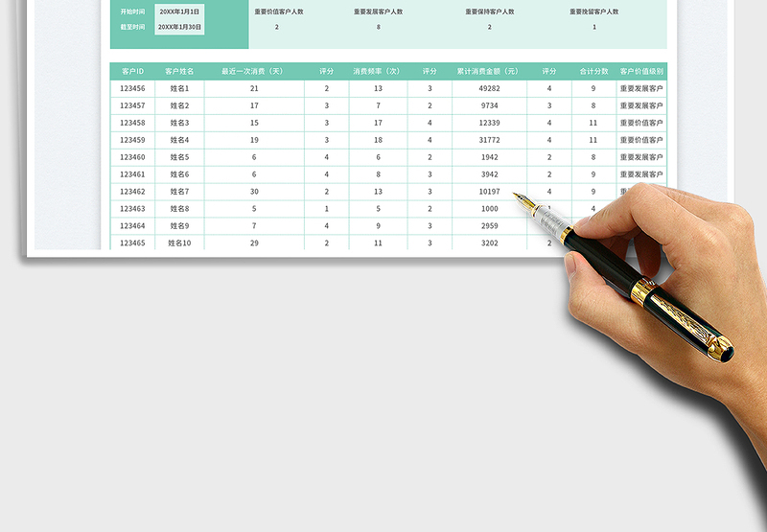
Task: Select the count 8 under 重要发展客户人数
Action: pyautogui.click(x=378, y=28)
